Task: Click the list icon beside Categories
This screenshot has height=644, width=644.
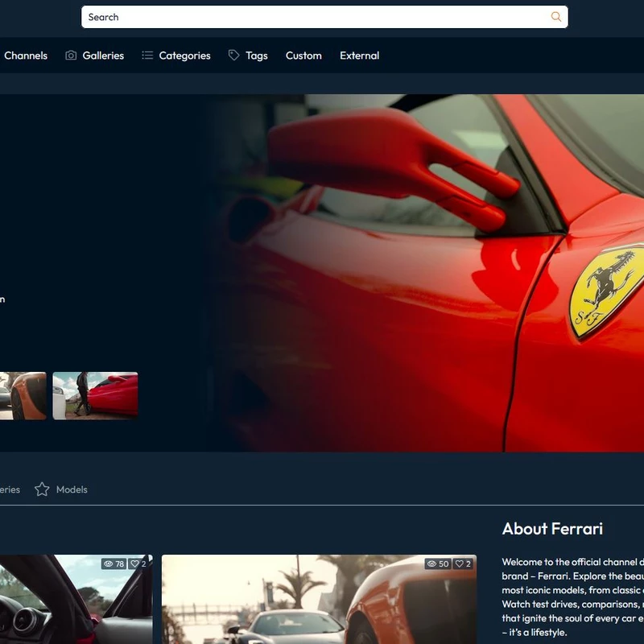Action: click(x=147, y=56)
